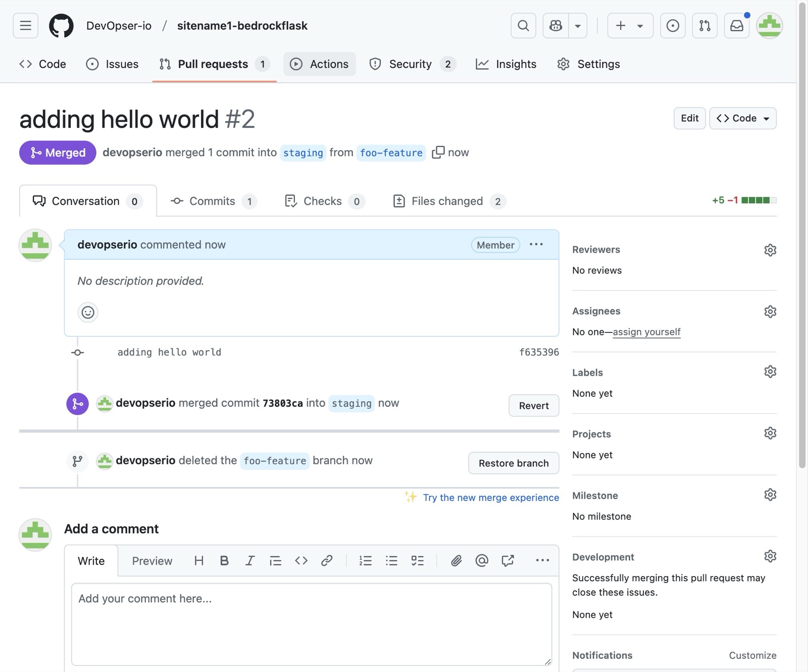The height and width of the screenshot is (672, 808).
Task: Attach files with the paperclip icon
Action: tap(456, 560)
